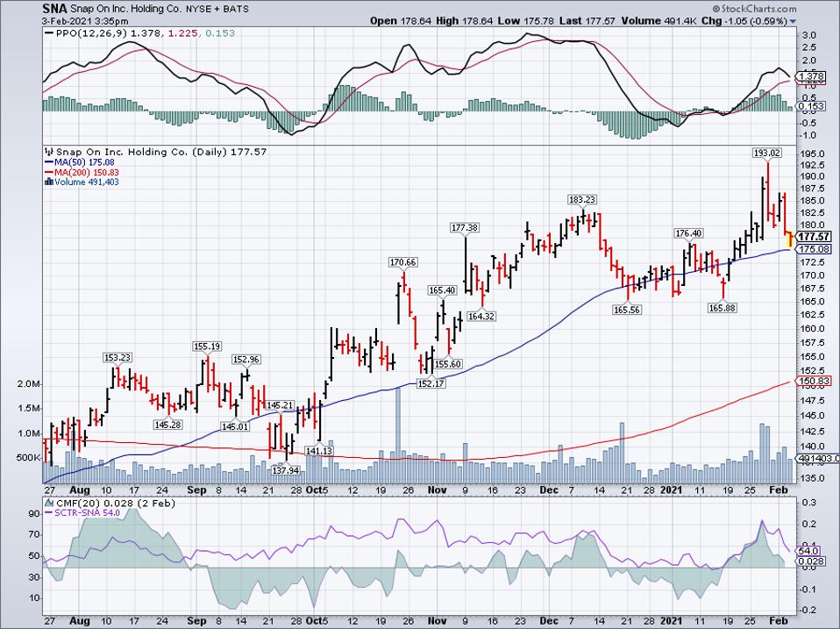
Task: Click the 145.01 low price label
Action: tap(235, 427)
